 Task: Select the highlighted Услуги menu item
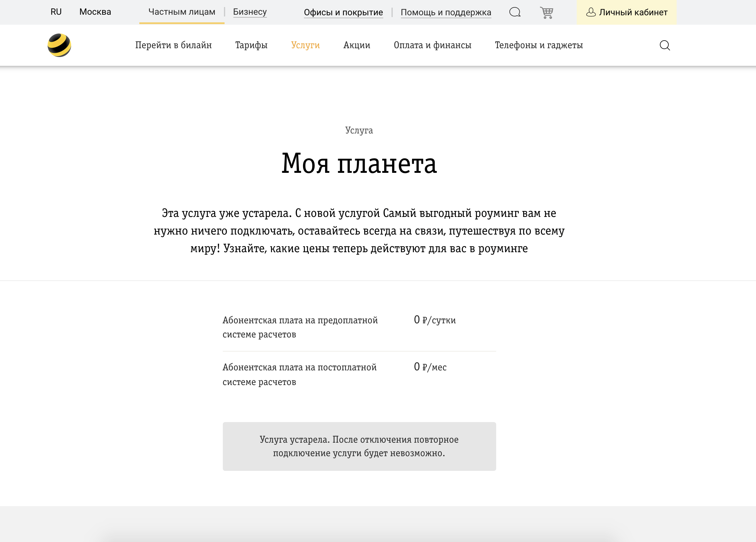(305, 45)
